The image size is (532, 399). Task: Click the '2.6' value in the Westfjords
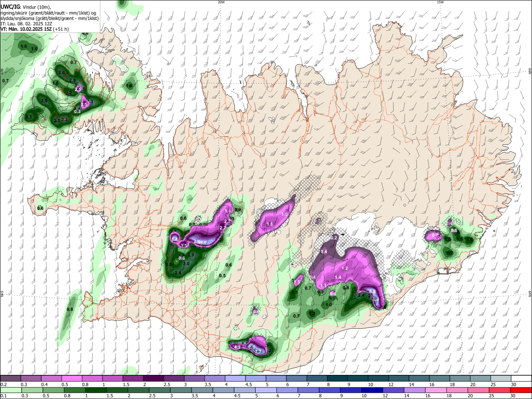click(x=62, y=72)
